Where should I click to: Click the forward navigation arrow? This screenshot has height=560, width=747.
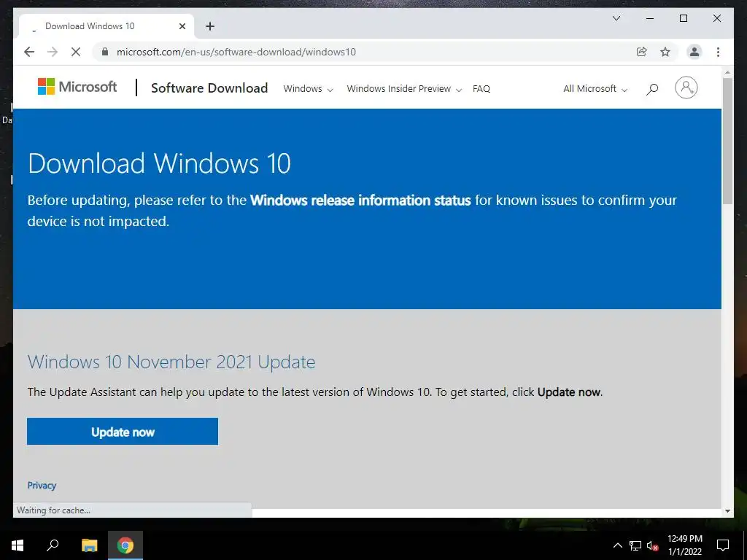point(53,52)
